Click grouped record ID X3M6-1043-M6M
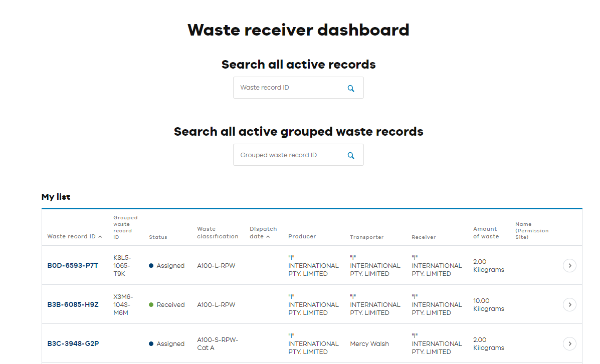This screenshot has height=364, width=600. (123, 304)
